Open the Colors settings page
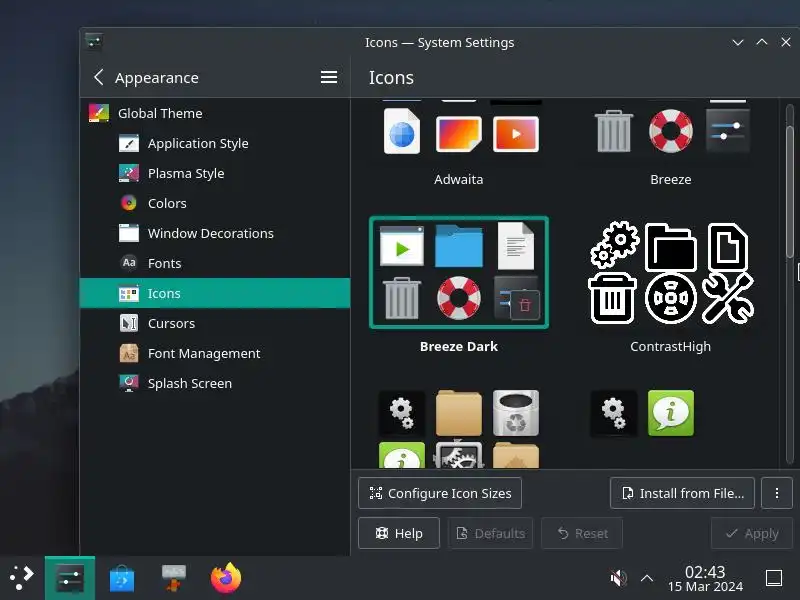The width and height of the screenshot is (800, 600). point(215,203)
